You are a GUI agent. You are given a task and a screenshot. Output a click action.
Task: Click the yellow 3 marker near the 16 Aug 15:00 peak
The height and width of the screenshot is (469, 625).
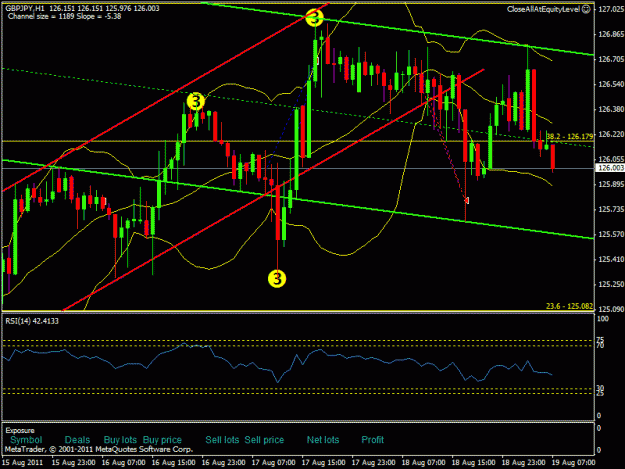coord(196,102)
